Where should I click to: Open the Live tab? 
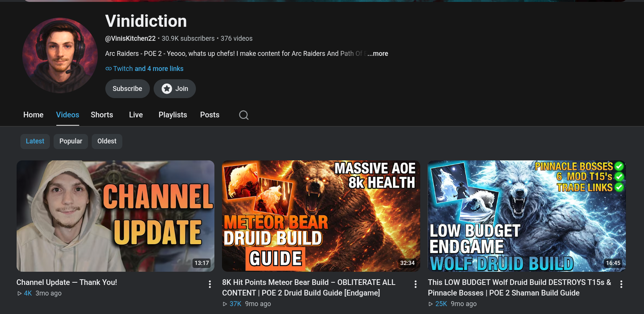136,115
